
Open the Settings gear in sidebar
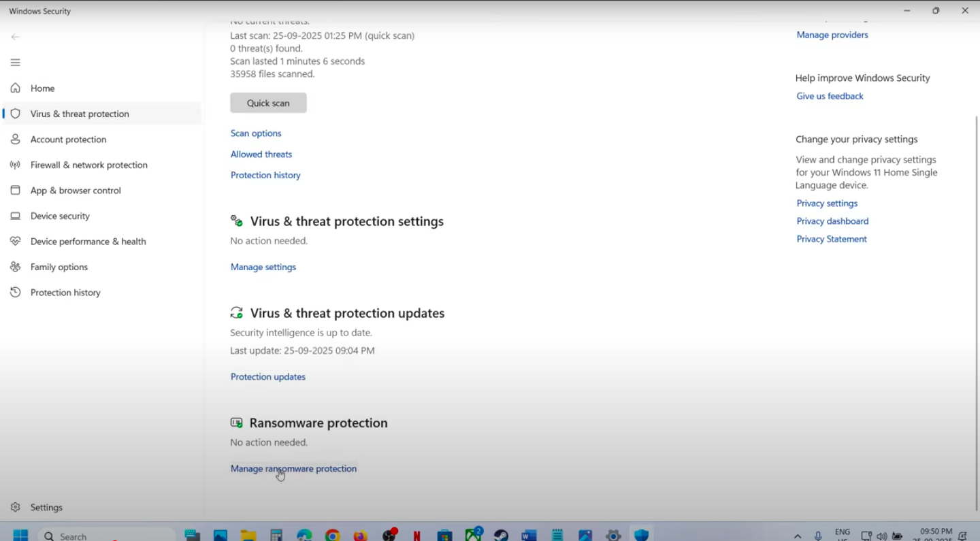(15, 508)
